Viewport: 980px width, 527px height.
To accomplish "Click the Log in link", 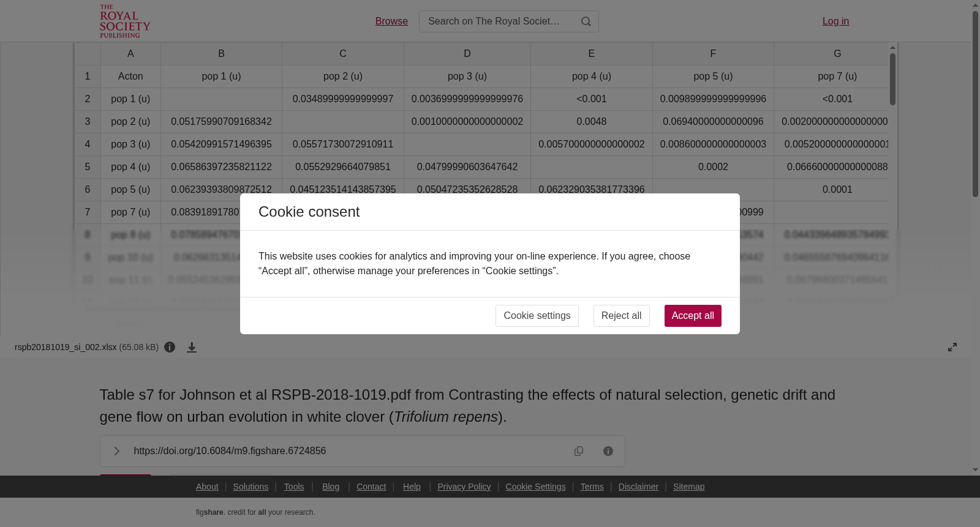I will (x=835, y=21).
